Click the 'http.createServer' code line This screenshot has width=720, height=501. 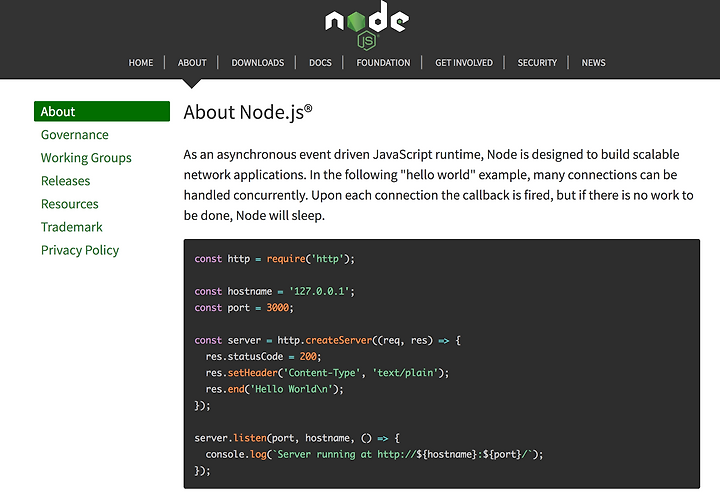point(327,340)
